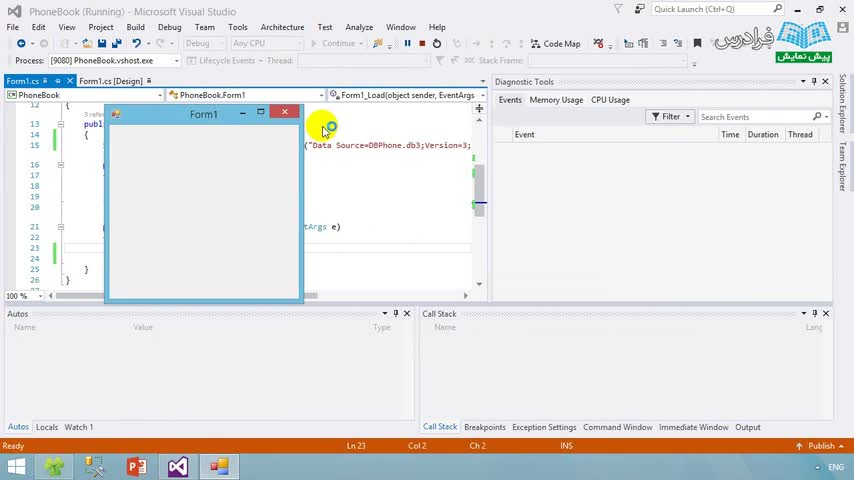854x480 pixels.
Task: Toggle pin on Form1.cs tab
Action: (57, 81)
